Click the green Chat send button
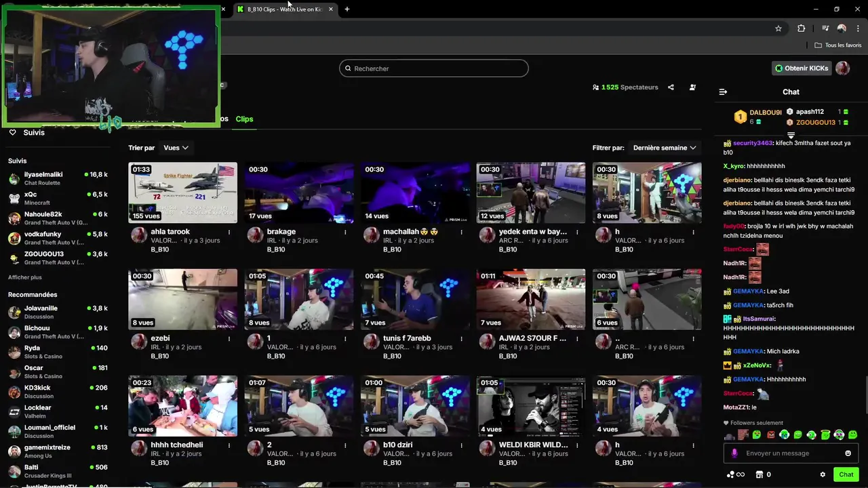Screen dimensions: 868x488 coord(846,474)
